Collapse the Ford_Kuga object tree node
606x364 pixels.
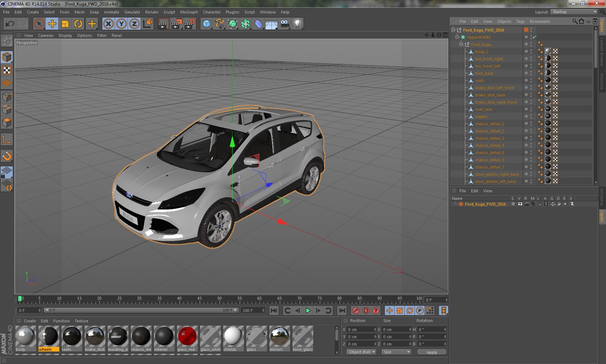[461, 44]
